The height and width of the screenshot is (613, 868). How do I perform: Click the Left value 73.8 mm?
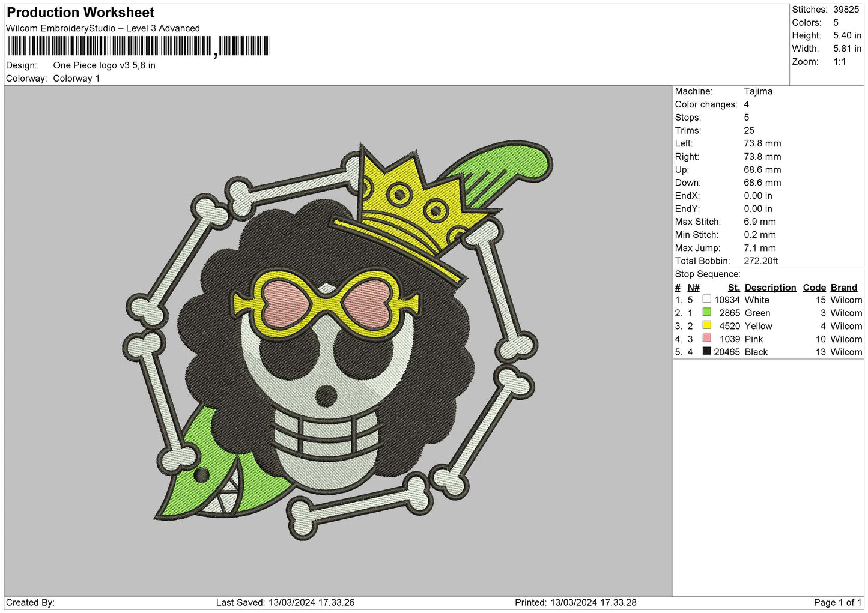762,143
